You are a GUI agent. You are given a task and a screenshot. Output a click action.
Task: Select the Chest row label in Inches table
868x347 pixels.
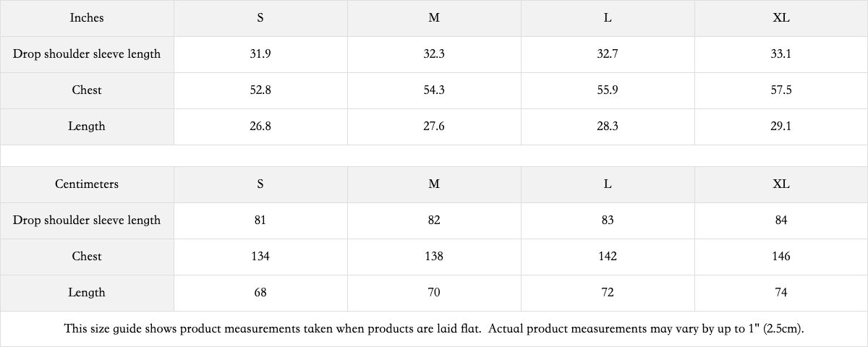87,90
